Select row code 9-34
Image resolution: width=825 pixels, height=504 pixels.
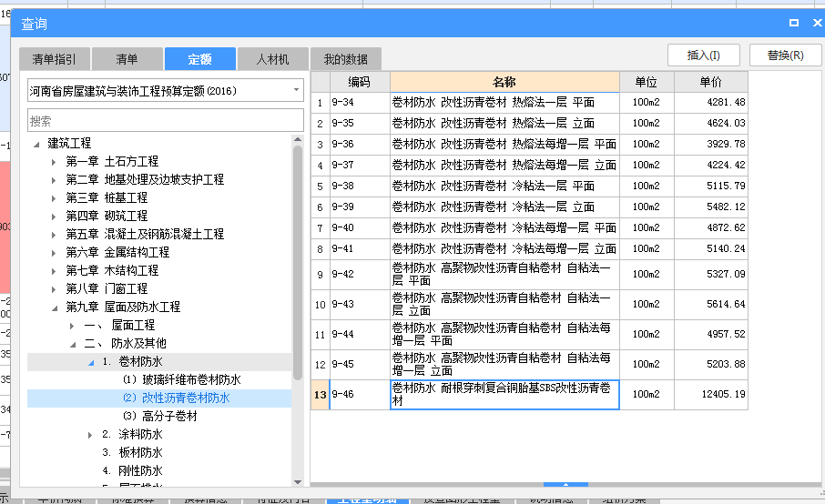pos(360,103)
